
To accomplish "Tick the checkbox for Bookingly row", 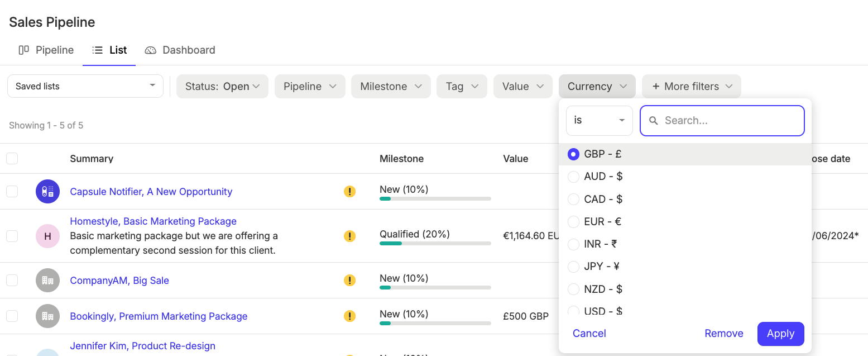I will pos(12,316).
